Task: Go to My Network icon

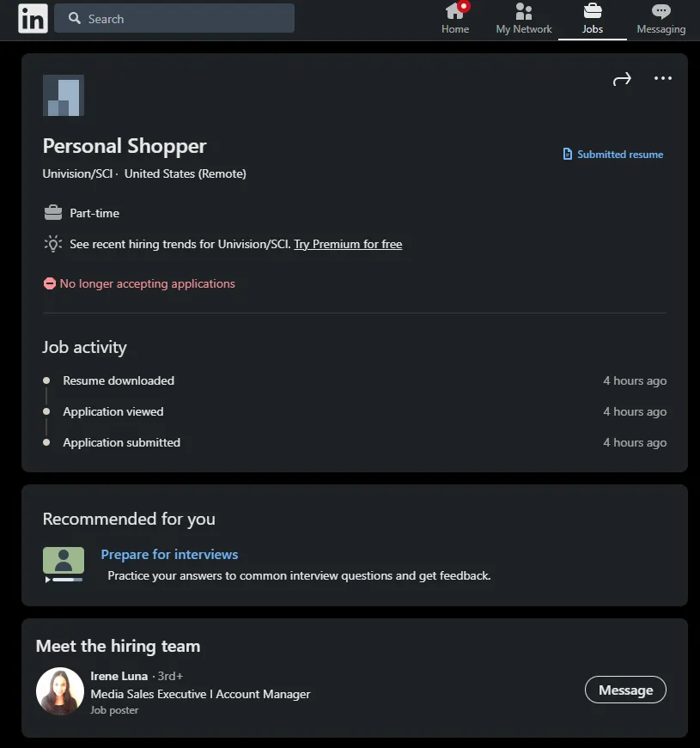Action: (523, 11)
